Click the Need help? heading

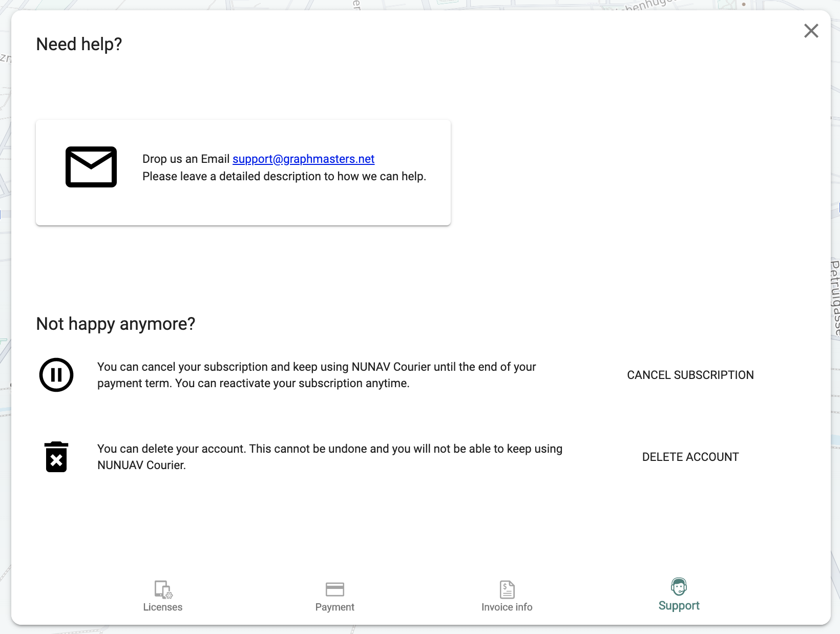click(x=79, y=44)
